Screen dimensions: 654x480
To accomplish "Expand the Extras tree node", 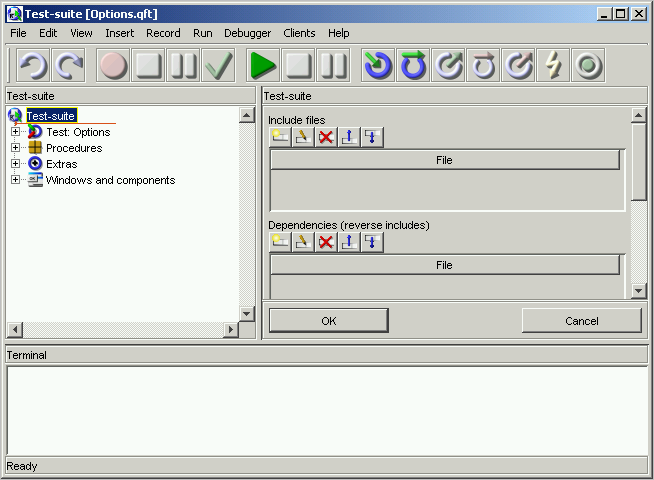I will 15,164.
